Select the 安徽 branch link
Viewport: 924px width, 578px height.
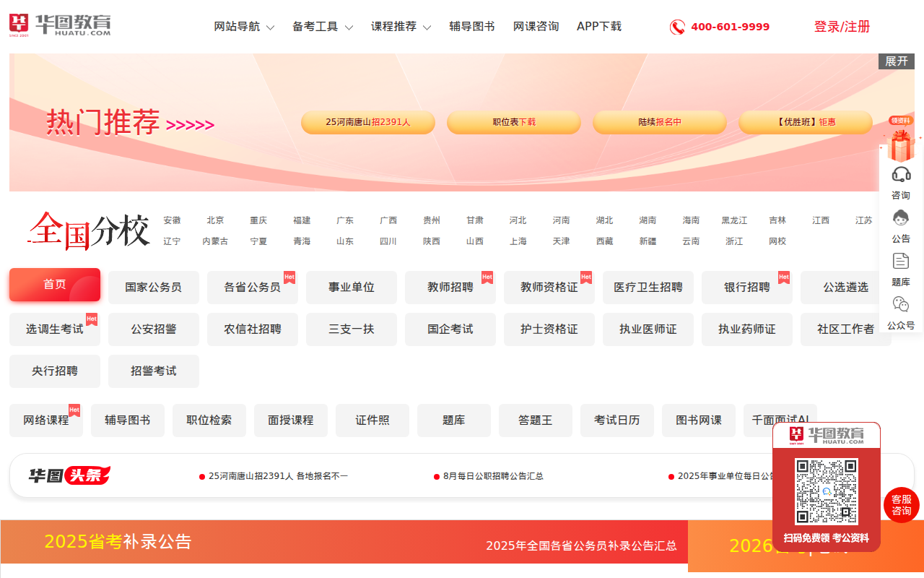pos(172,220)
